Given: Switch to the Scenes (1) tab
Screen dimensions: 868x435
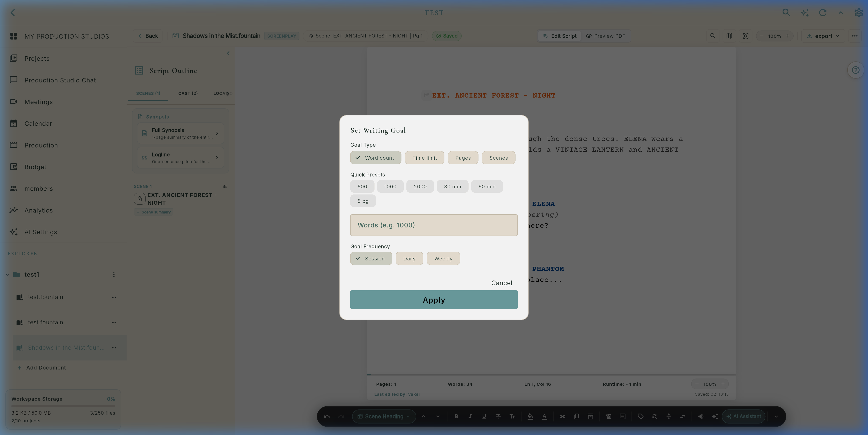Looking at the screenshot, I should (x=148, y=93).
